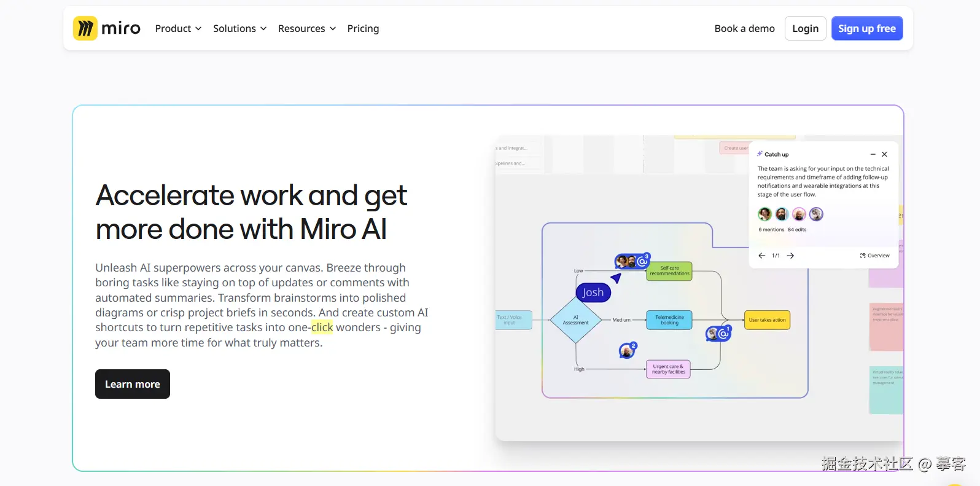Select the Telemedicine booking node
The width and height of the screenshot is (980, 486).
click(x=669, y=320)
